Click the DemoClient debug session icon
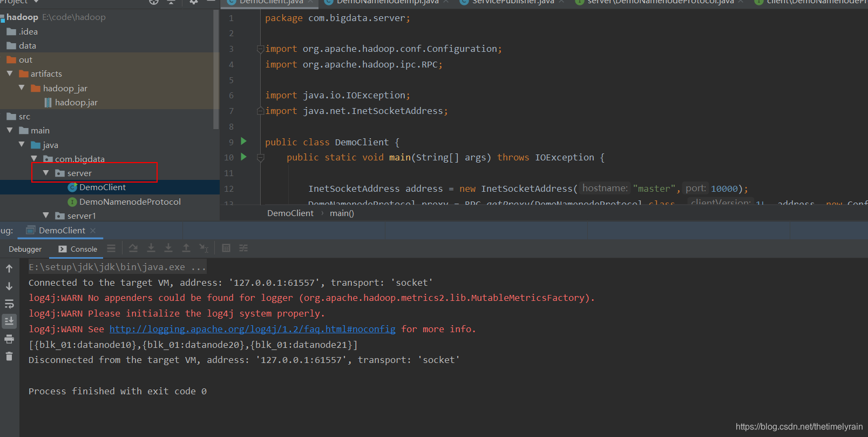Image resolution: width=868 pixels, height=437 pixels. (31, 230)
